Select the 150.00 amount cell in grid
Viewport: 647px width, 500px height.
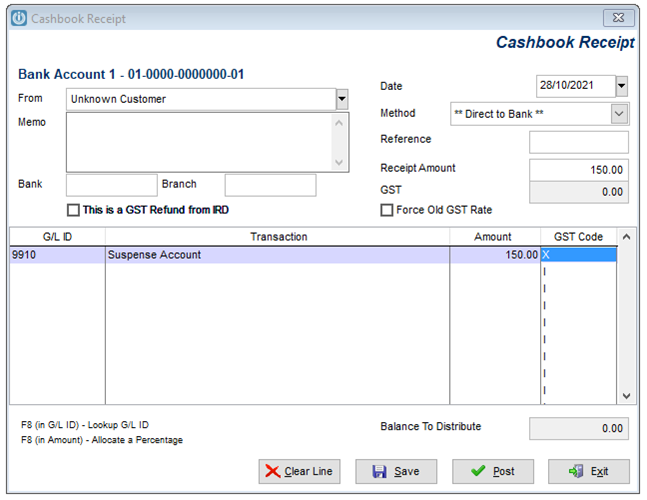pos(495,255)
